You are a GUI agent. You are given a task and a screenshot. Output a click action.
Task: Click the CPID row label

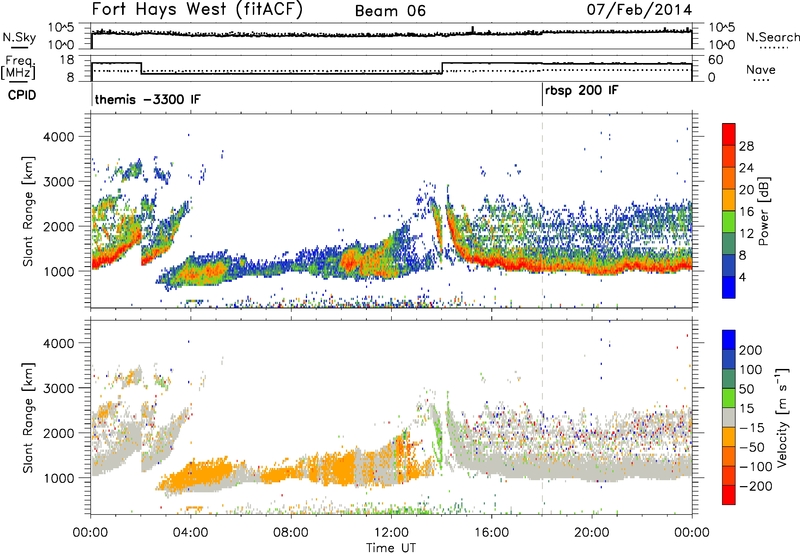pyautogui.click(x=22, y=95)
